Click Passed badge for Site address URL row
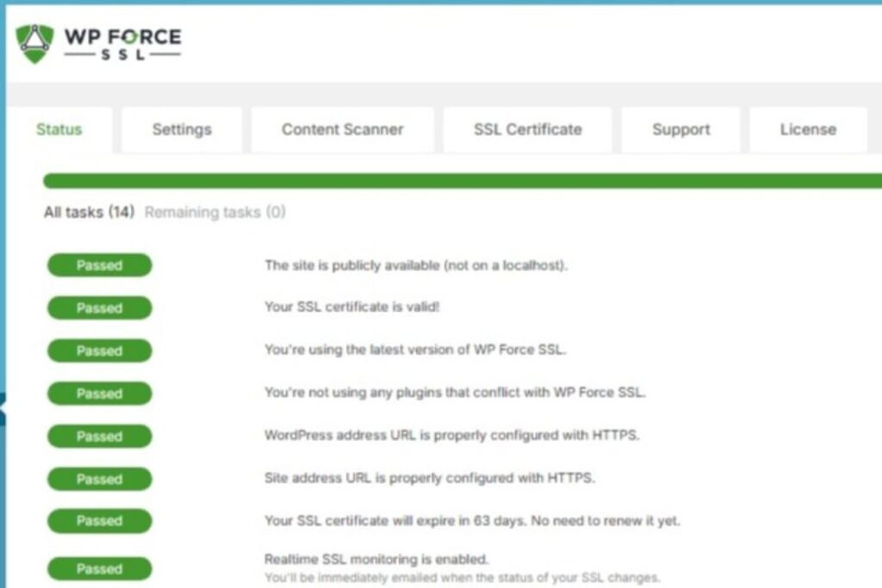 click(x=100, y=479)
